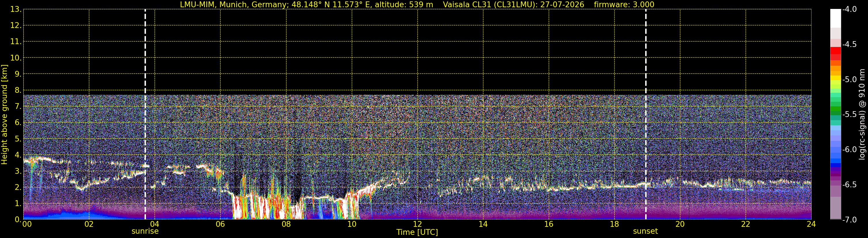The height and width of the screenshot is (238, 868).
Task: Click the Height above ground [km] axis label
Action: [x=4, y=114]
